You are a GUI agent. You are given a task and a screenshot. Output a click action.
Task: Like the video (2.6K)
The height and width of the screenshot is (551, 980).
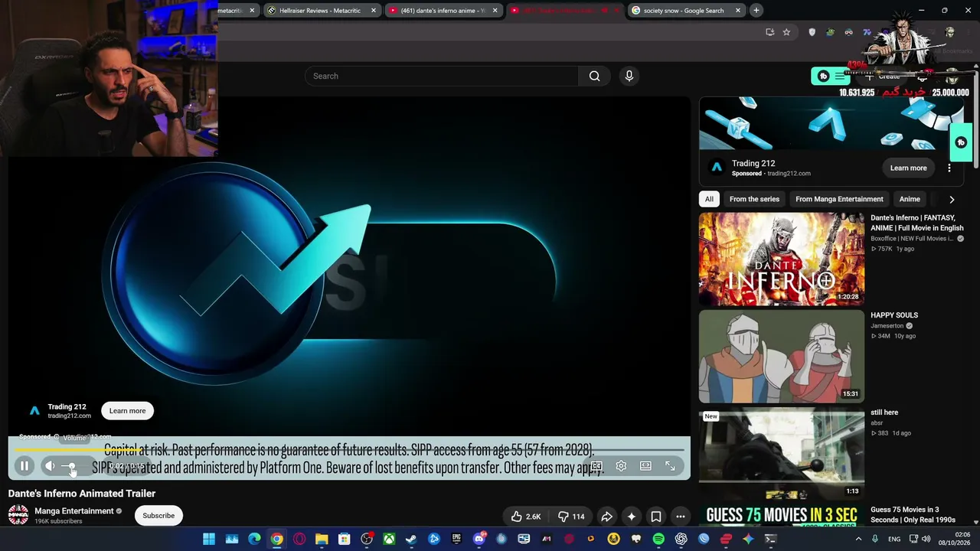(524, 517)
